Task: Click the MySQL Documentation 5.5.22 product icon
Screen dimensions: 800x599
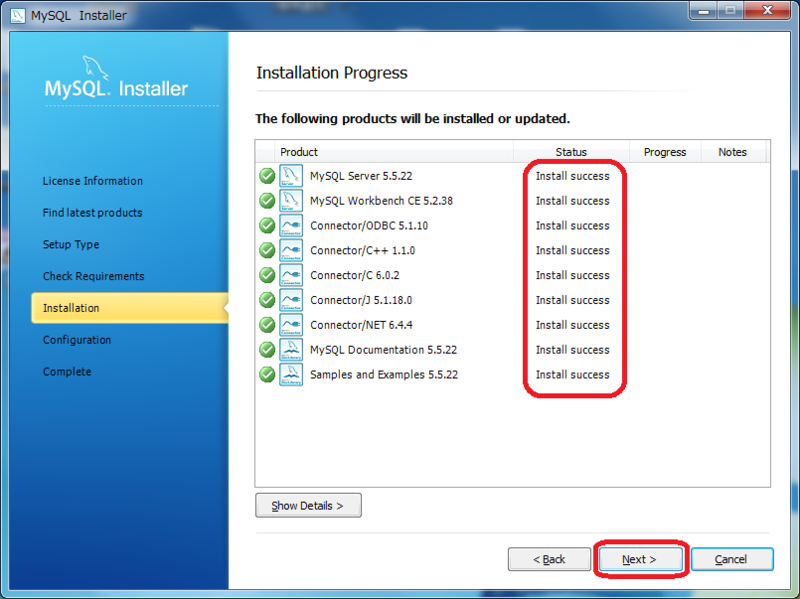Action: click(x=291, y=350)
